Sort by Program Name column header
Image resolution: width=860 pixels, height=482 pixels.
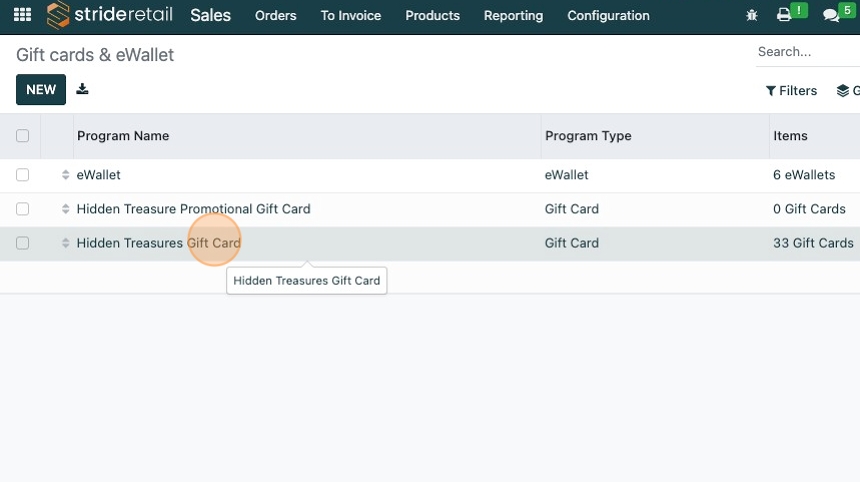(x=123, y=136)
